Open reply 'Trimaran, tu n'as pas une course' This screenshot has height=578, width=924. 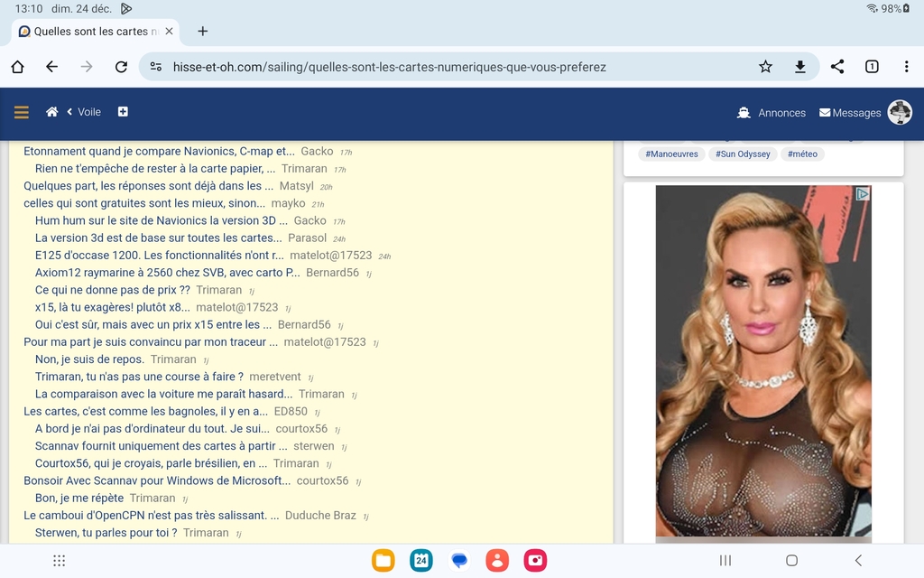click(139, 377)
